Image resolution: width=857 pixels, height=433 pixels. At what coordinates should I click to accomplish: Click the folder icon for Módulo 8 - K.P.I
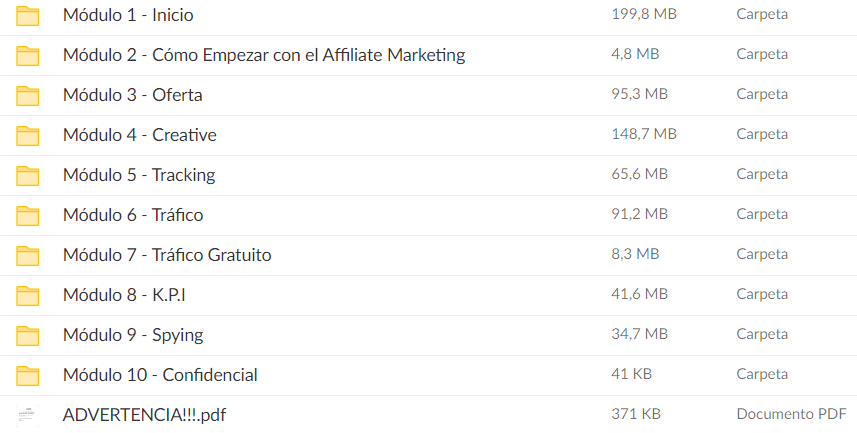(x=28, y=295)
